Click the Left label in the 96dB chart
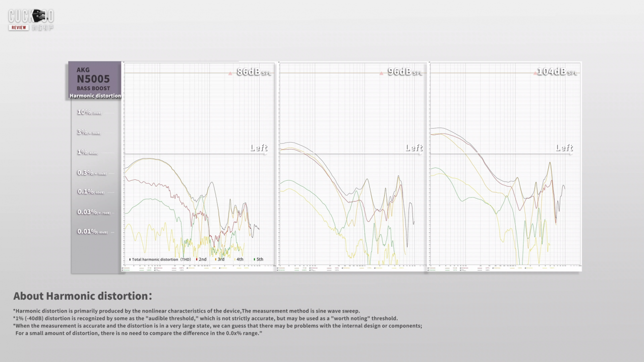 413,148
